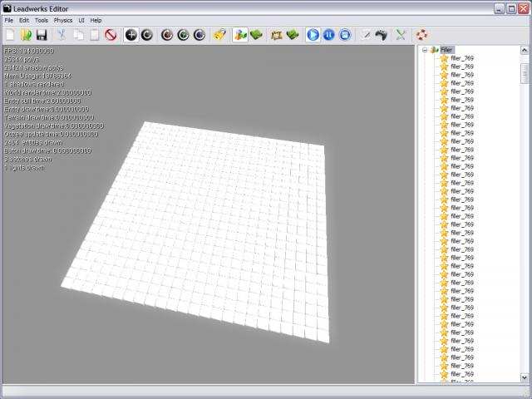Open the folder icon in toolbar
The image size is (532, 399).
click(26, 35)
